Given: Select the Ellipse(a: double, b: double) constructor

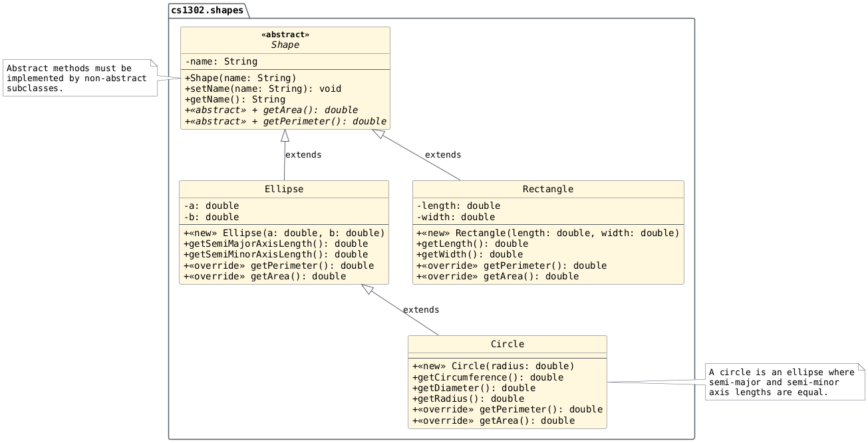Looking at the screenshot, I should [x=284, y=233].
